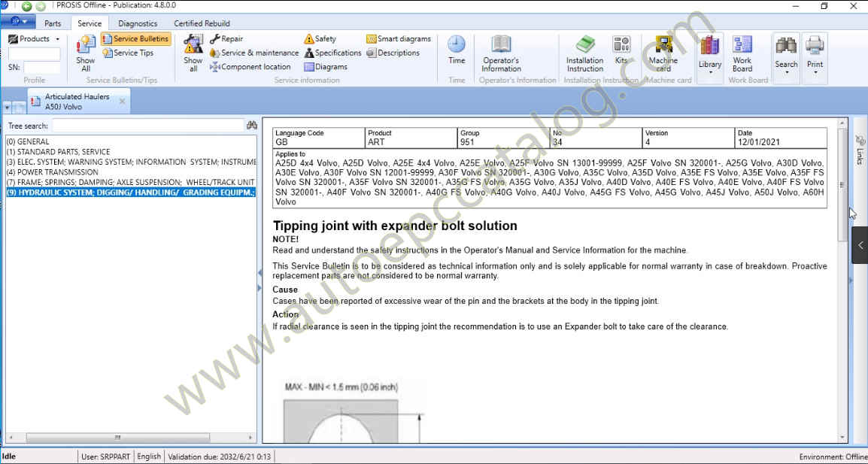This screenshot has width=868, height=464.
Task: Open Diagrams
Action: click(326, 66)
